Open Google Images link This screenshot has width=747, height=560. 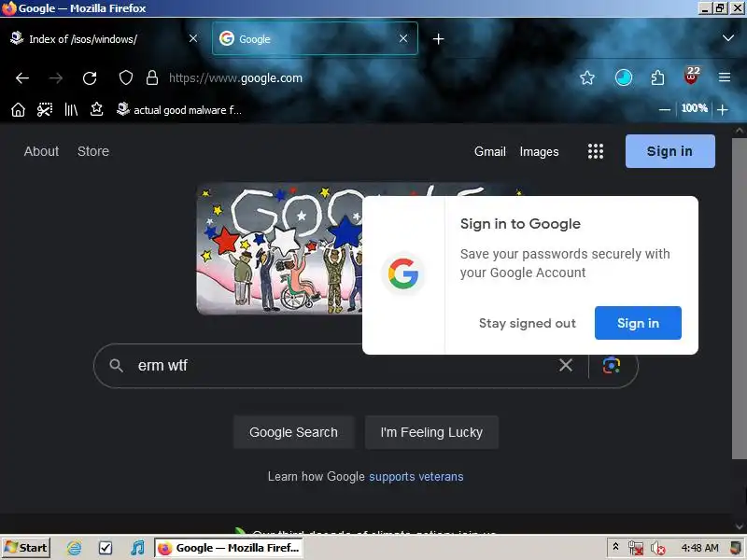[539, 151]
